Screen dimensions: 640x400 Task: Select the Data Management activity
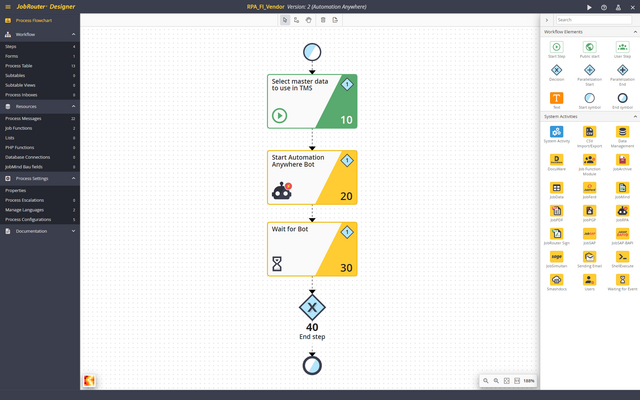coord(622,131)
